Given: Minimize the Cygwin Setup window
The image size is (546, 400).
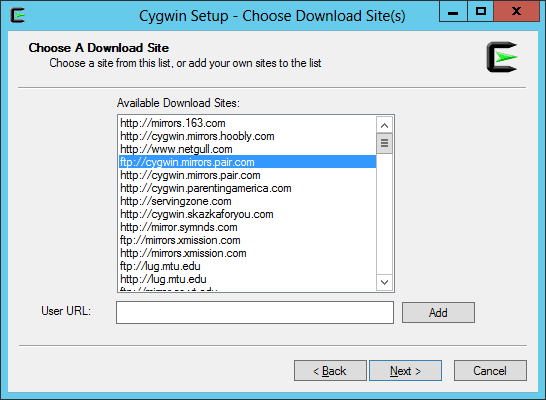Looking at the screenshot, I should [x=453, y=11].
